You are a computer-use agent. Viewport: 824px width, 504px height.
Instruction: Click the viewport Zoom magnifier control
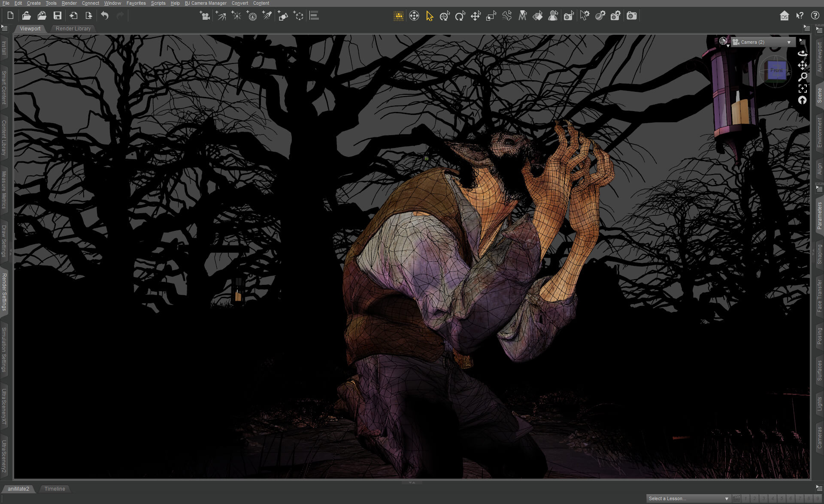point(803,77)
